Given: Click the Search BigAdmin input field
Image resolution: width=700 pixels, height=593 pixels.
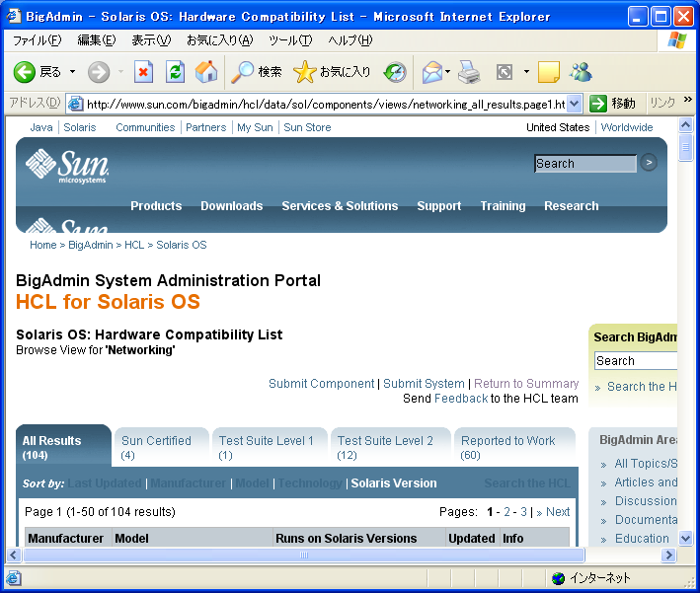Looking at the screenshot, I should [x=636, y=360].
